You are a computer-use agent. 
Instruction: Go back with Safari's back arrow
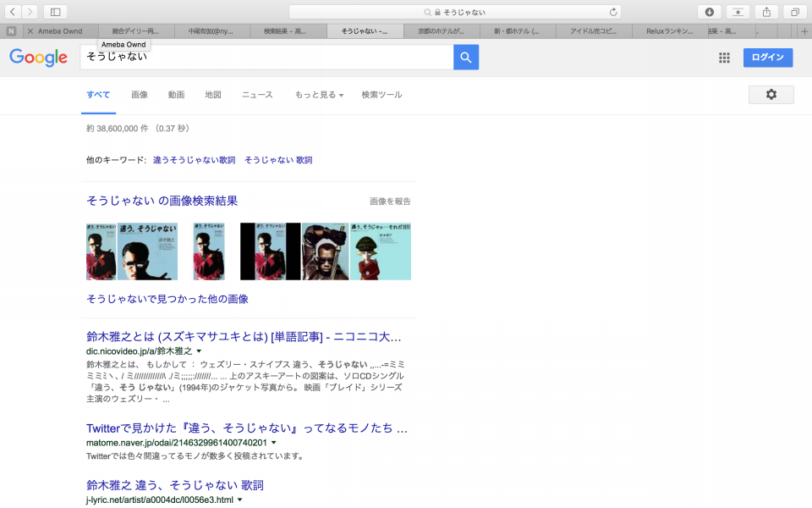13,12
